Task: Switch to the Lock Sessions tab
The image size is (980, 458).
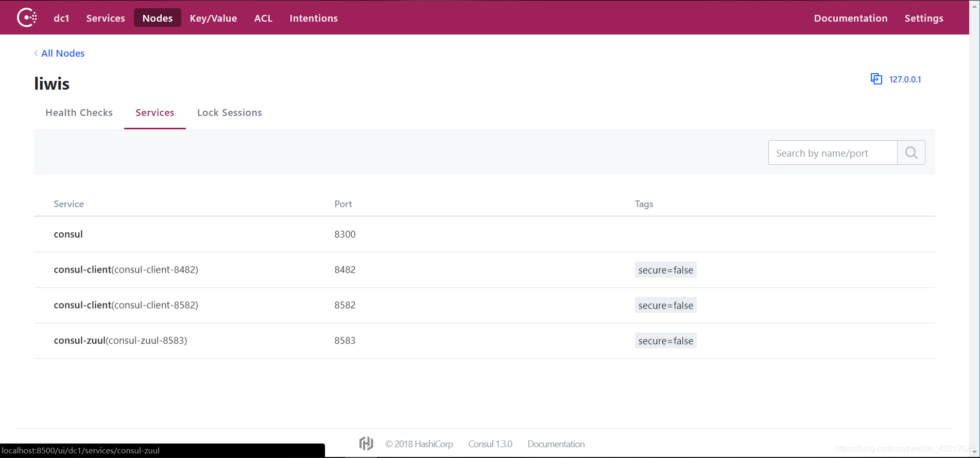Action: 230,112
